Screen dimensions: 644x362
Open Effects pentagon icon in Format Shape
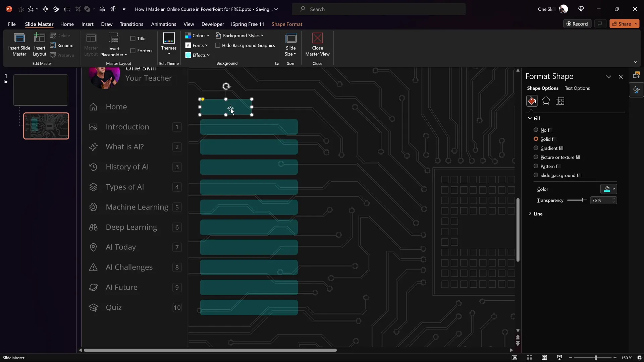click(x=546, y=101)
